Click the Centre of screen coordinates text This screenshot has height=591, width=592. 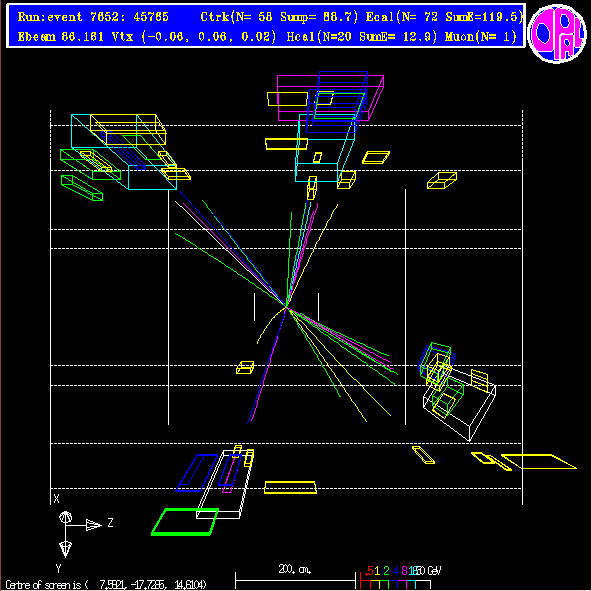tap(106, 585)
